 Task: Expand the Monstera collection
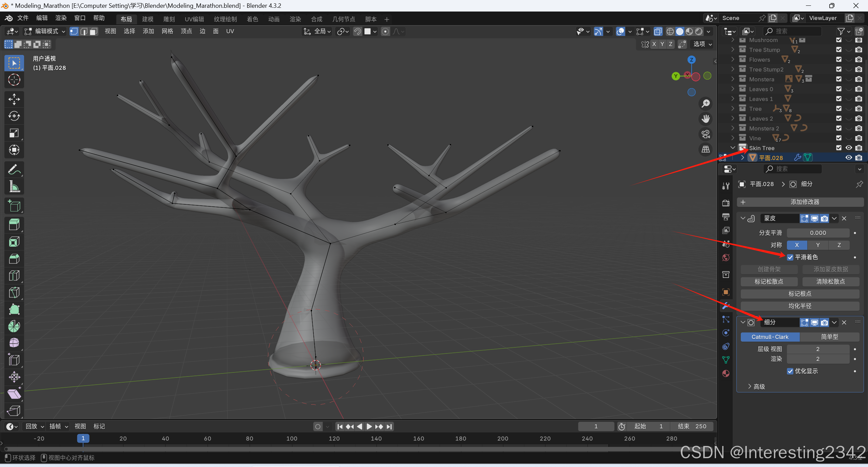click(x=733, y=79)
